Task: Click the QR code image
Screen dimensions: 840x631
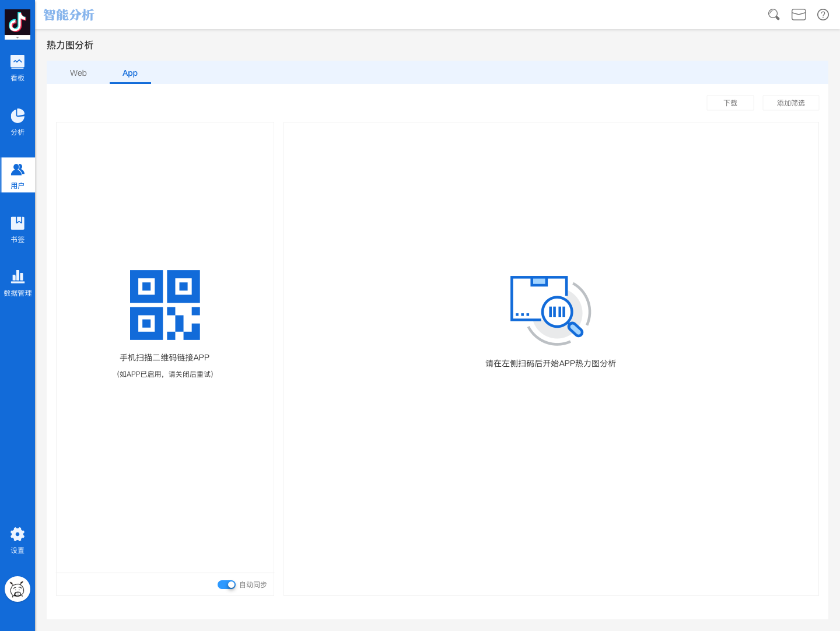Action: [165, 305]
